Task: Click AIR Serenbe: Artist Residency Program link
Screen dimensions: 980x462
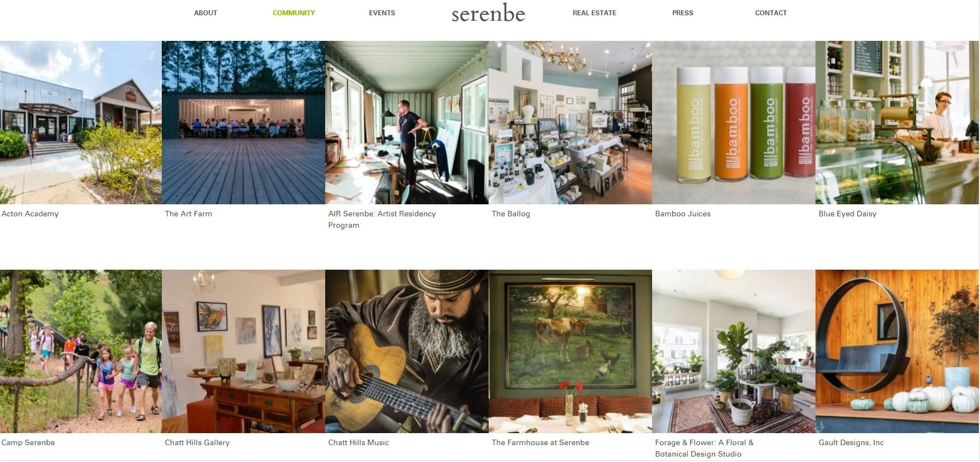Action: pos(382,220)
